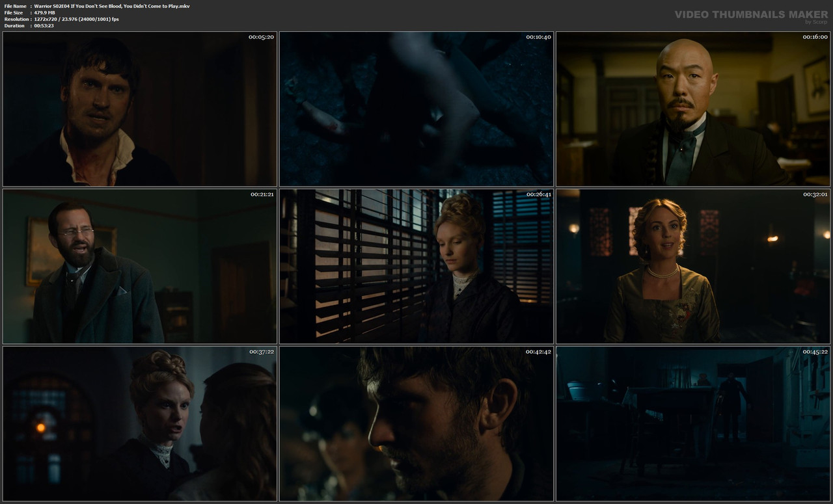
Task: Select the thumbnail stamped 00:05:20
Action: tap(140, 109)
